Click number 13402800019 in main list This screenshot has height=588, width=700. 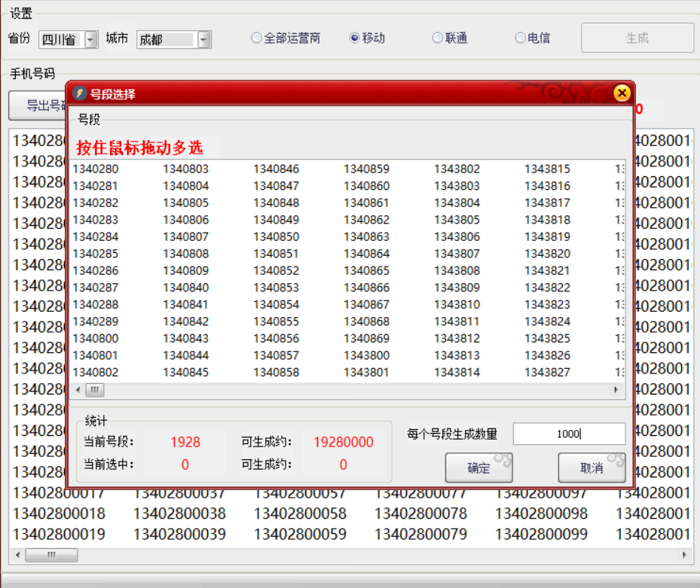[x=59, y=534]
